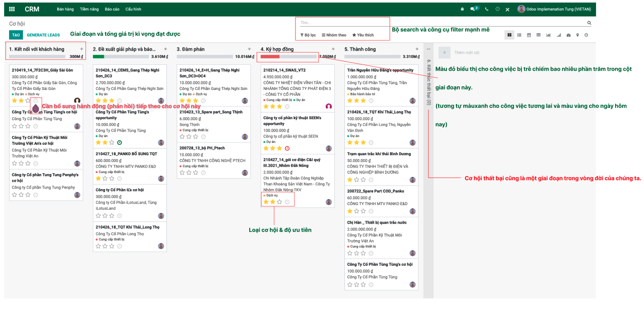Quick-add a card in Kết nối với khách hàng column
Screen dimensions: 644x311
click(x=81, y=49)
